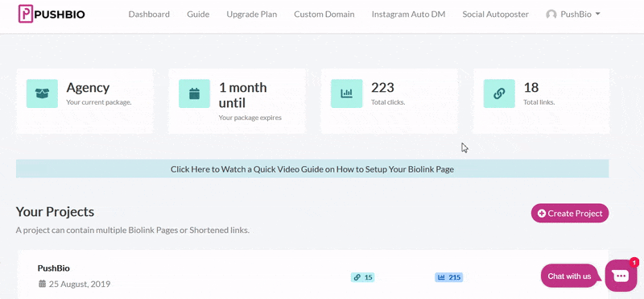Go to Upgrade Plan
This screenshot has height=299, width=644.
252,15
